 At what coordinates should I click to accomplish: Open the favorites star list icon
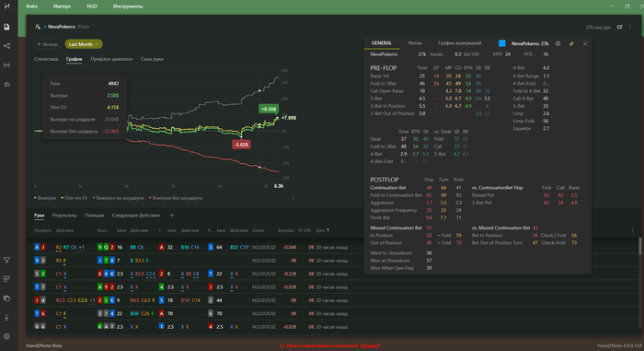click(7, 84)
